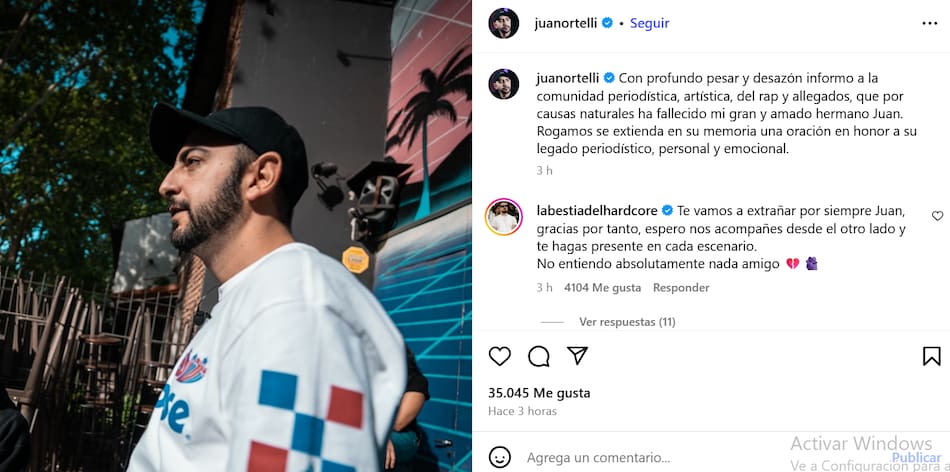The width and height of the screenshot is (950, 472).
Task: Open the three-dot more options menu
Action: pos(929,23)
